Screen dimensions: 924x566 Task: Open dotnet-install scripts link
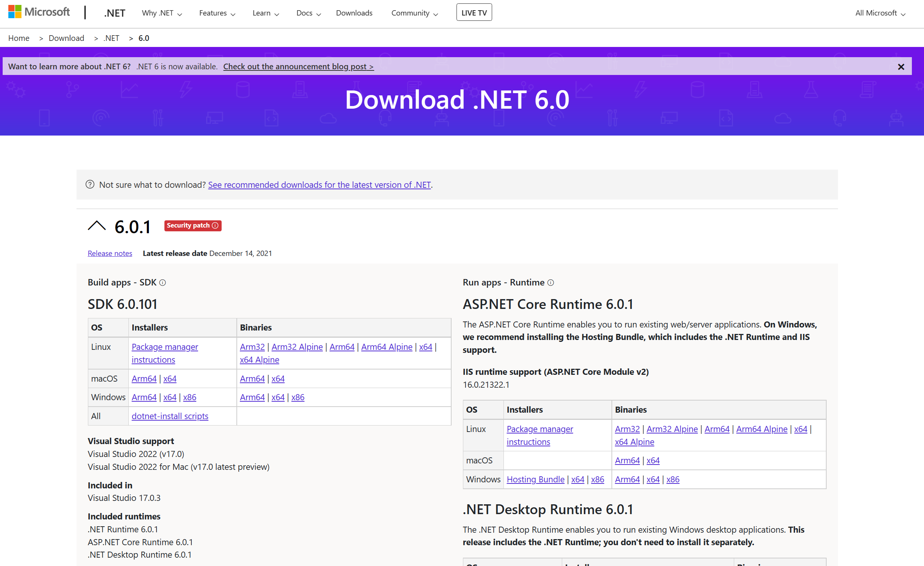point(170,416)
